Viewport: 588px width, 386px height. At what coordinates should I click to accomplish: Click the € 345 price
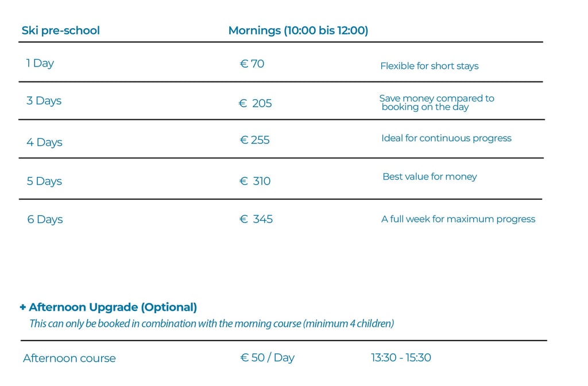256,219
